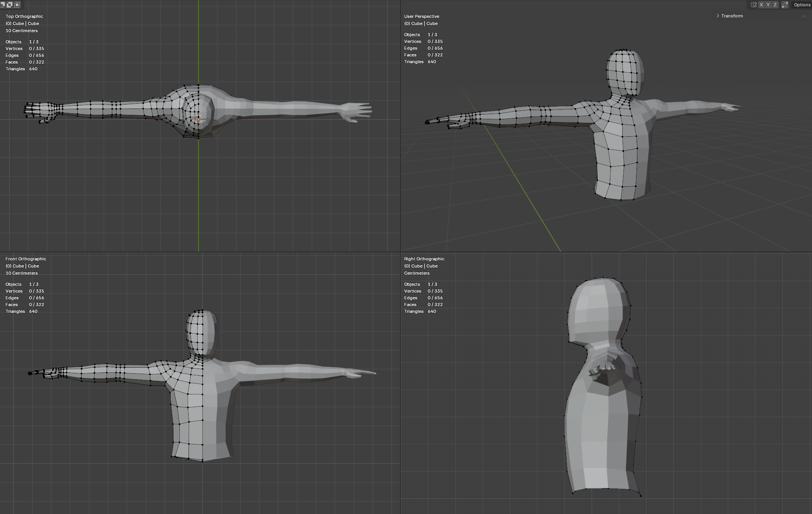Open the Options dropdown
The width and height of the screenshot is (812, 514).
click(802, 5)
